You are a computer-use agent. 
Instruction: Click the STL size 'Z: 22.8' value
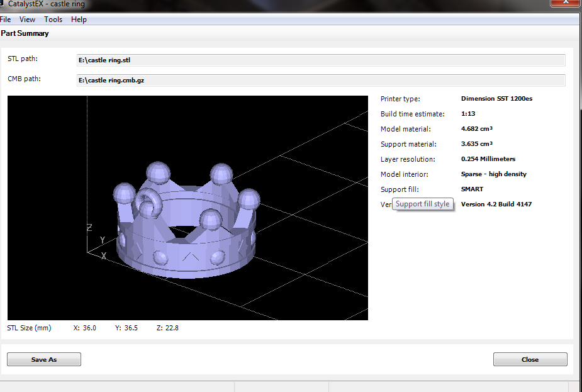(x=167, y=328)
